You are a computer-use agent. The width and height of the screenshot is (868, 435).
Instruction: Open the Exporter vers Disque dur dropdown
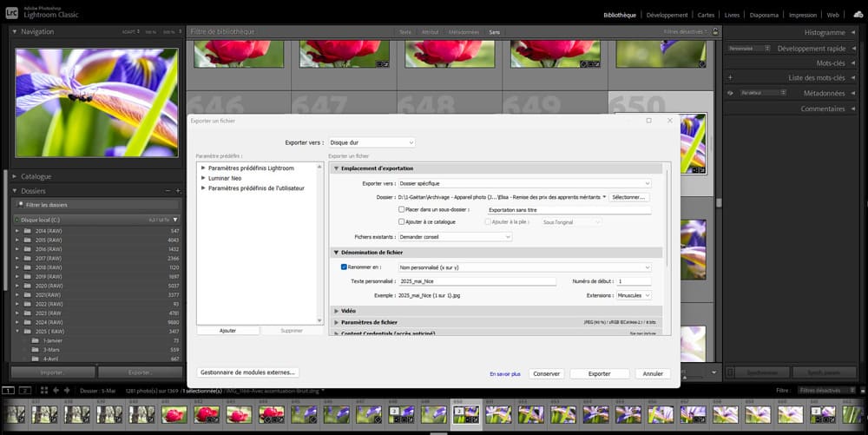coord(372,142)
